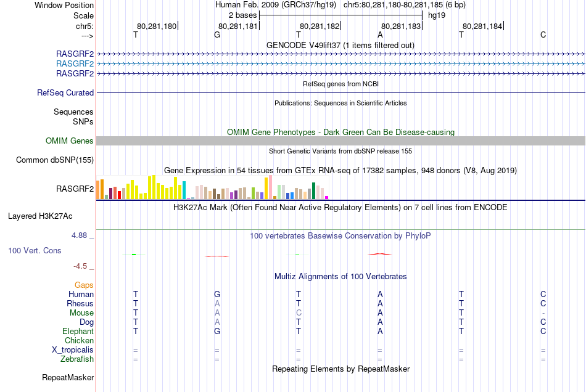Click base G in the reference sequence row
Viewport: 586px width, 392px height.
(x=217, y=35)
